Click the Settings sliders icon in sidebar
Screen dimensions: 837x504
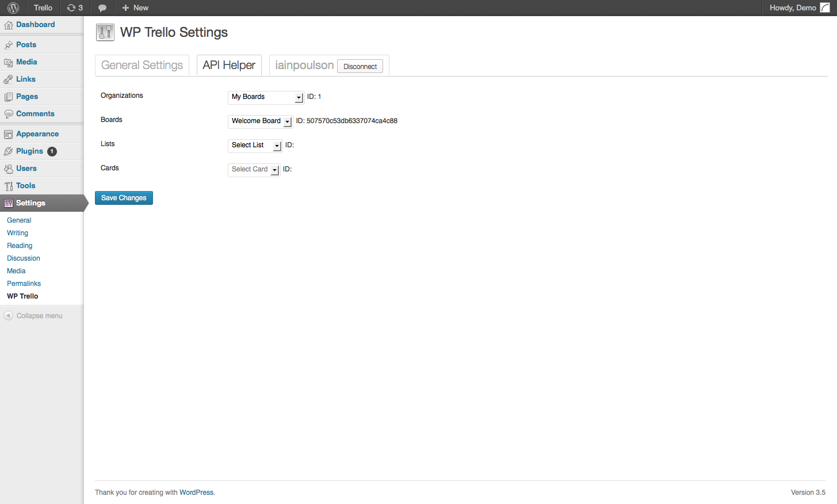[x=9, y=203]
